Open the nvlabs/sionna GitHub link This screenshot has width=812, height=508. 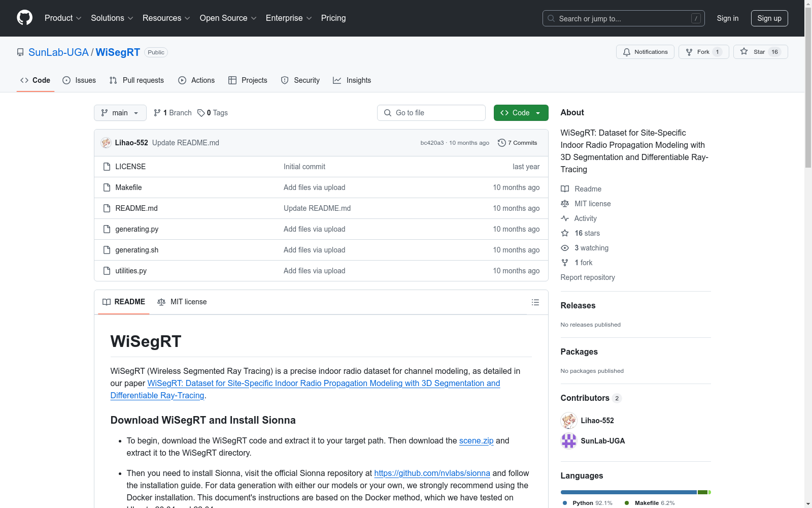[x=432, y=473]
